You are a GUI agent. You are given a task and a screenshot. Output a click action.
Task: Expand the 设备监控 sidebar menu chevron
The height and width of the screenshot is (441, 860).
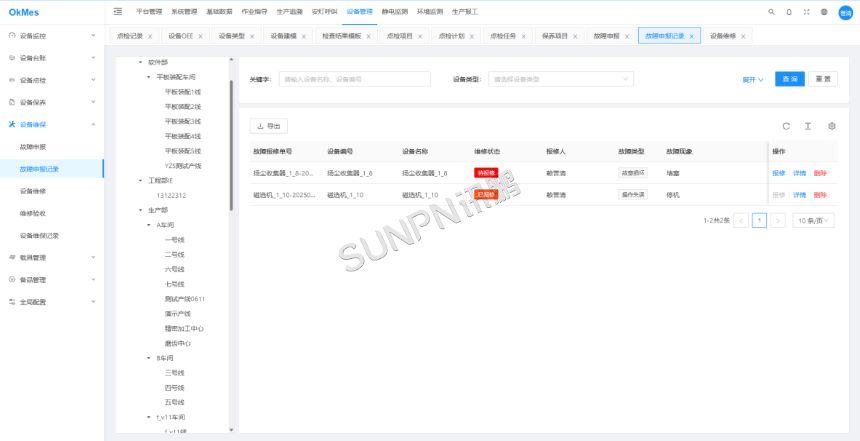pos(93,36)
